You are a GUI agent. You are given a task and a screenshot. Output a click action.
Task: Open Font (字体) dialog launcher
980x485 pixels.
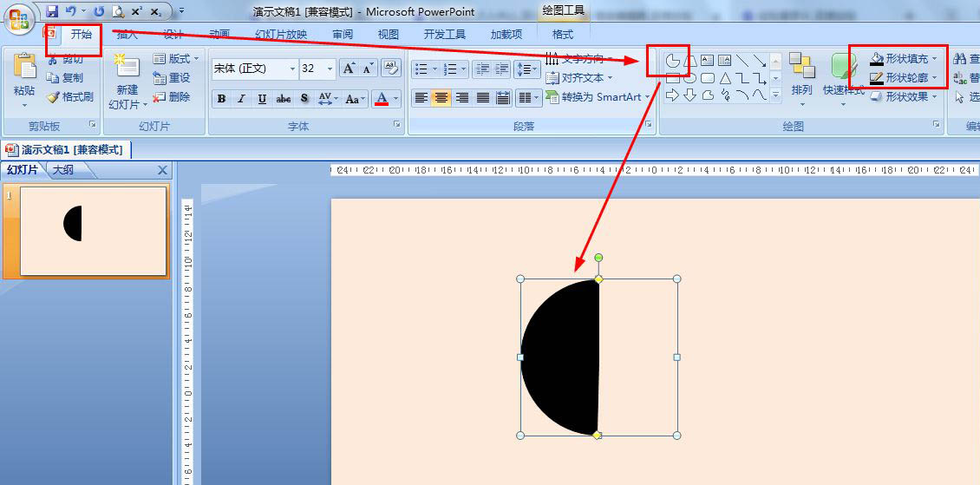point(397,125)
